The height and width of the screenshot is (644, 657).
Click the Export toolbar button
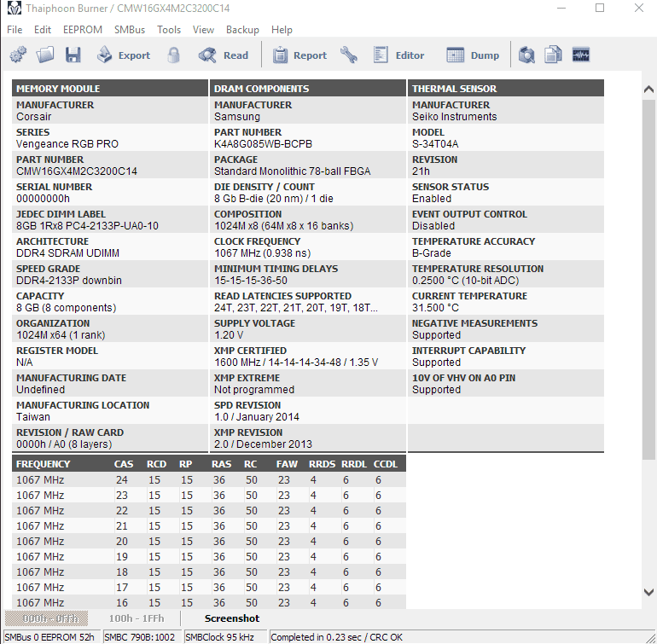pos(124,55)
